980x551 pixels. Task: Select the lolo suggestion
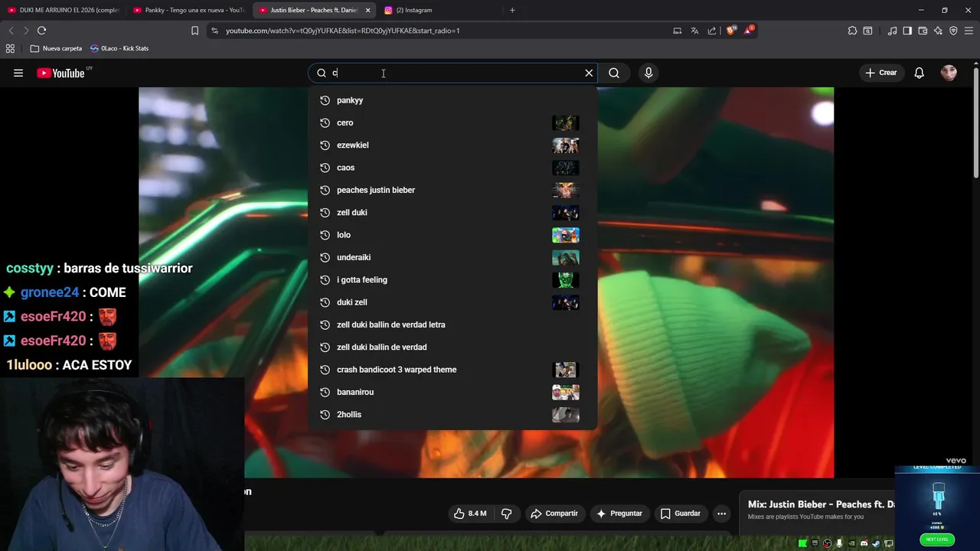[x=452, y=235]
